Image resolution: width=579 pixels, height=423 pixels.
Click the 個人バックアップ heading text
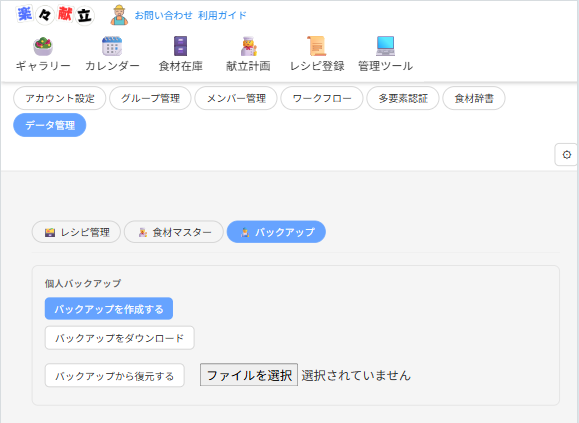[x=83, y=283]
